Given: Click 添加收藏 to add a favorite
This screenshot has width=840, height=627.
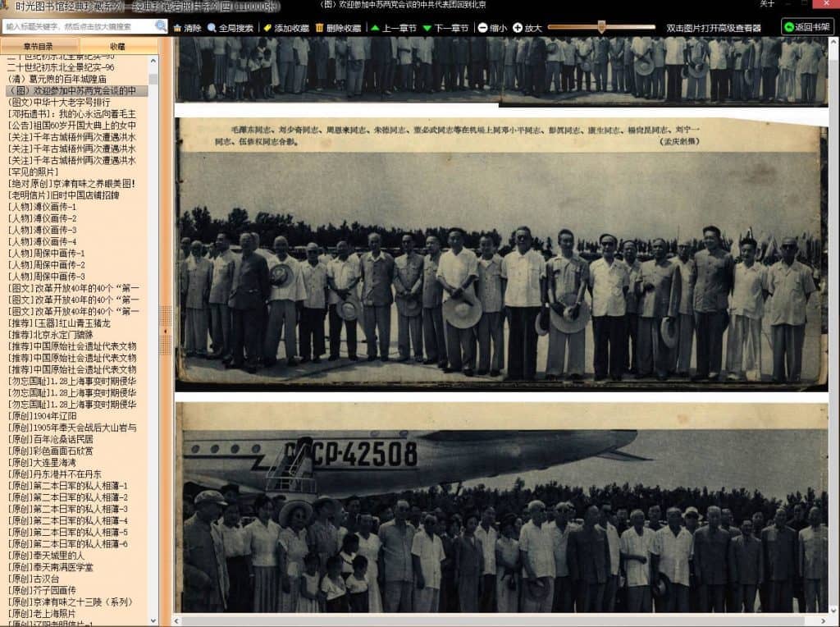Looking at the screenshot, I should point(285,28).
